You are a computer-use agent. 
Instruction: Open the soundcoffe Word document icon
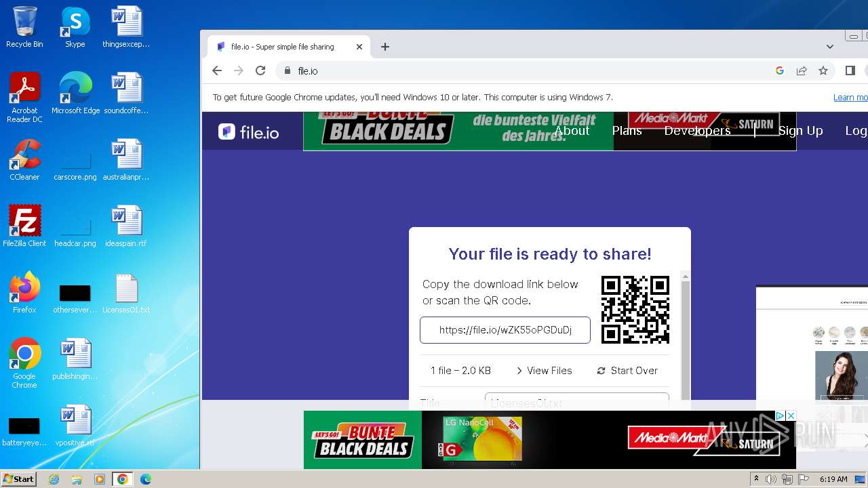(126, 94)
